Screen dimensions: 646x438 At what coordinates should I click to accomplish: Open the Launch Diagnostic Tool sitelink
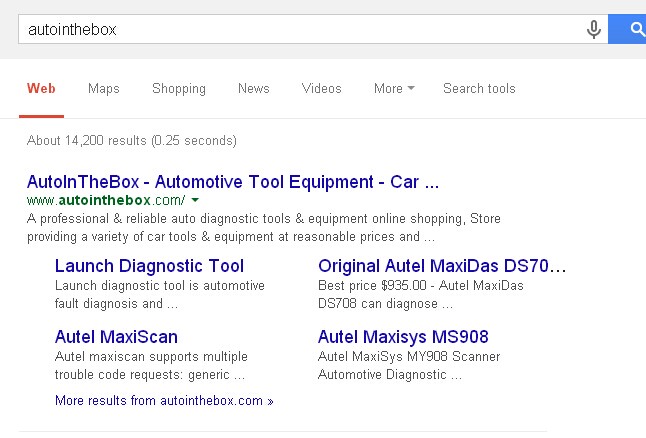pyautogui.click(x=149, y=266)
